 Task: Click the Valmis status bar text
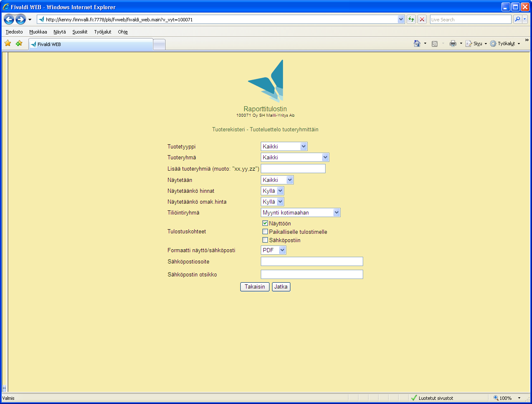[x=8, y=398]
